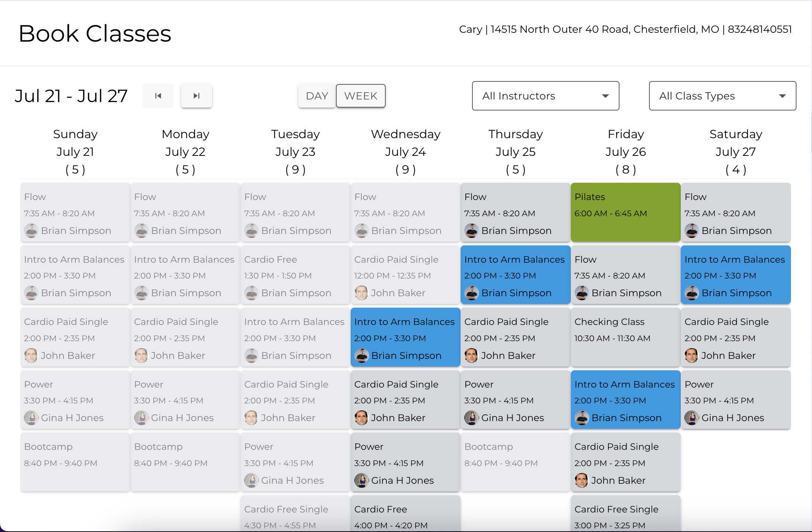The image size is (812, 532).
Task: Select the Friday July 26 column header
Action: (626, 151)
